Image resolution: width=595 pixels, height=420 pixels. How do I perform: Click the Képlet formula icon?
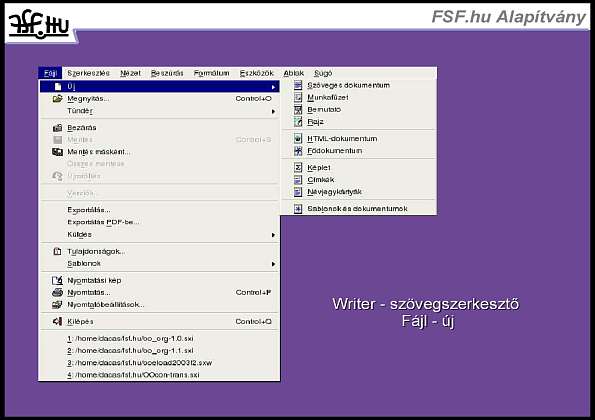coord(298,167)
